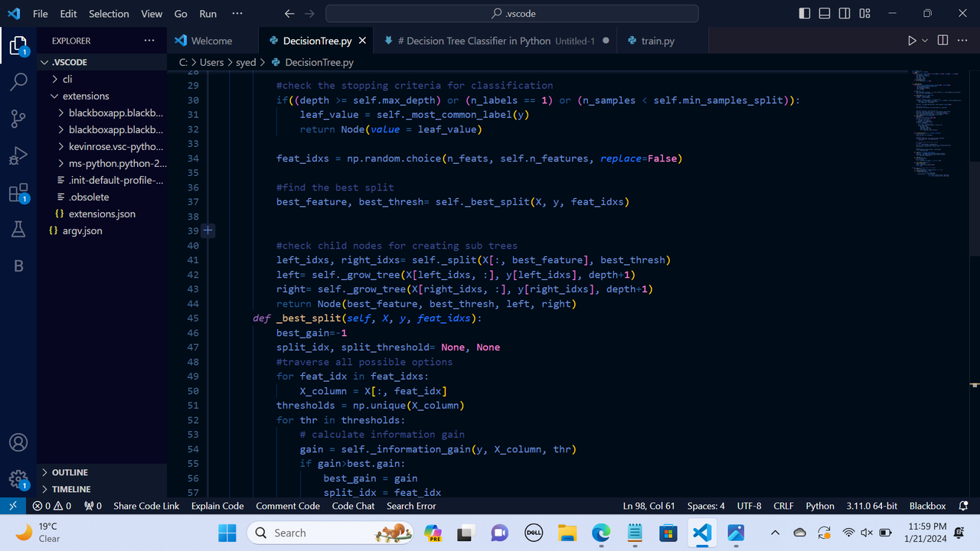Split the editor to the right
The height and width of the screenshot is (551, 980).
(942, 41)
